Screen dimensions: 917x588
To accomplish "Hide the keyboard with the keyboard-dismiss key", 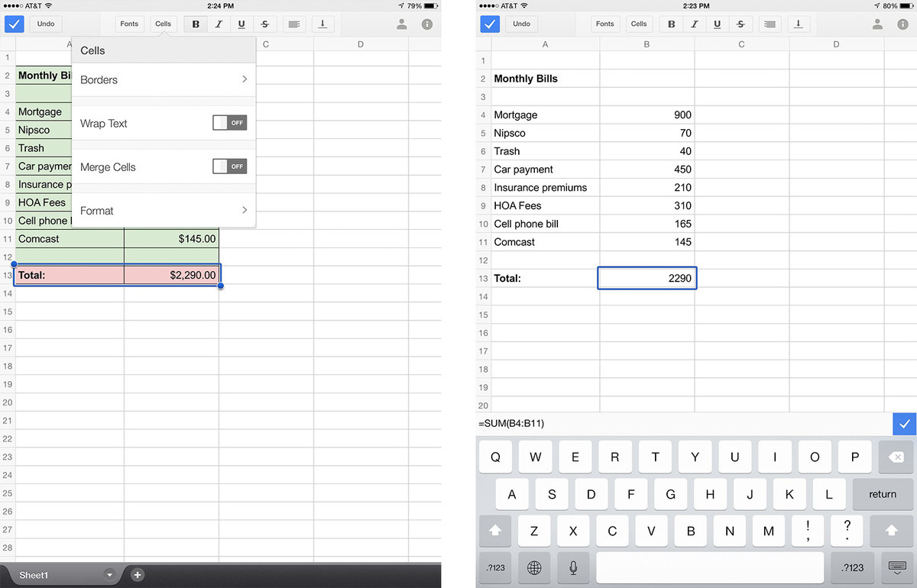I will (896, 567).
